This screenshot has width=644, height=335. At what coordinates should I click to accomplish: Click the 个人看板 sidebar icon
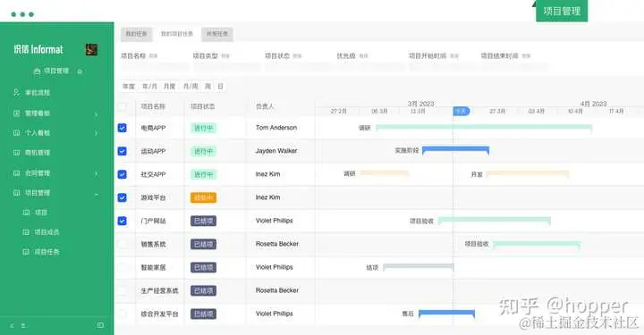coord(16,133)
